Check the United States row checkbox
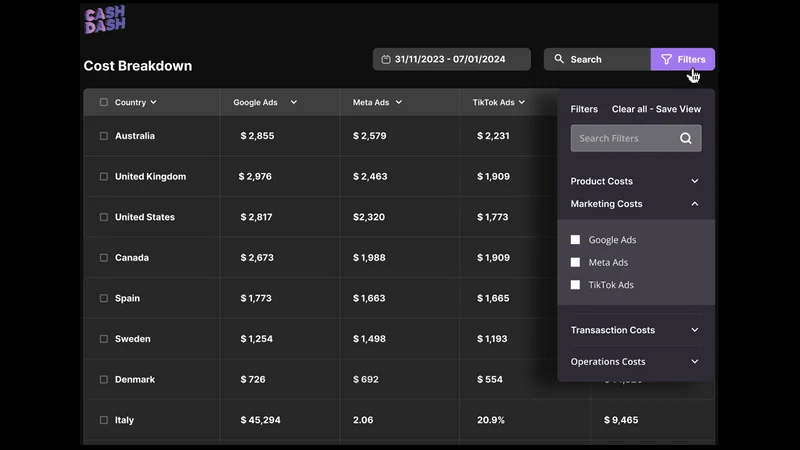This screenshot has height=450, width=800. point(104,217)
